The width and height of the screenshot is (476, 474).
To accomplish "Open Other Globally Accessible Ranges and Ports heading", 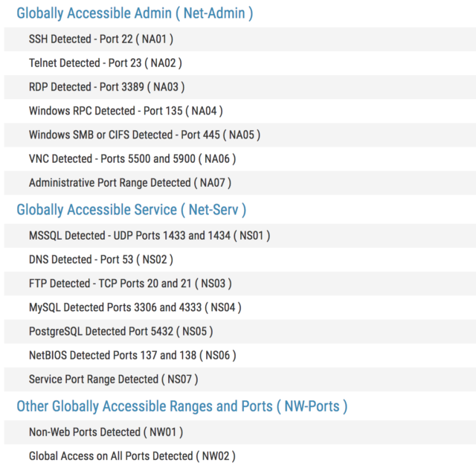I will coord(181,406).
